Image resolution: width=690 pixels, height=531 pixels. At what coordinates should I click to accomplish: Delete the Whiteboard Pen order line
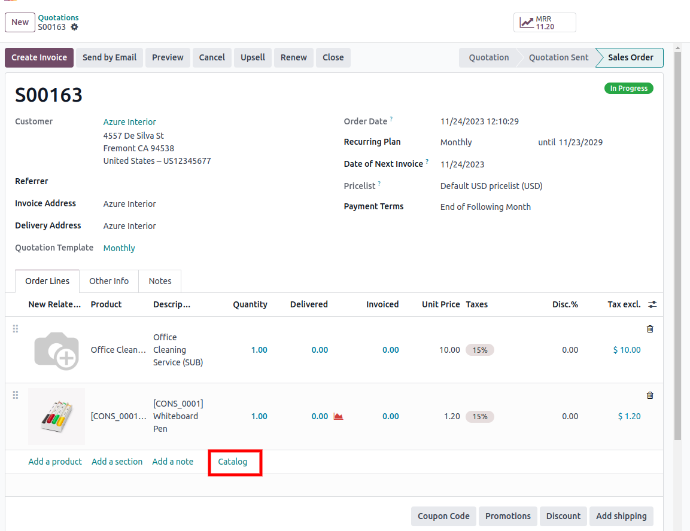(x=650, y=396)
